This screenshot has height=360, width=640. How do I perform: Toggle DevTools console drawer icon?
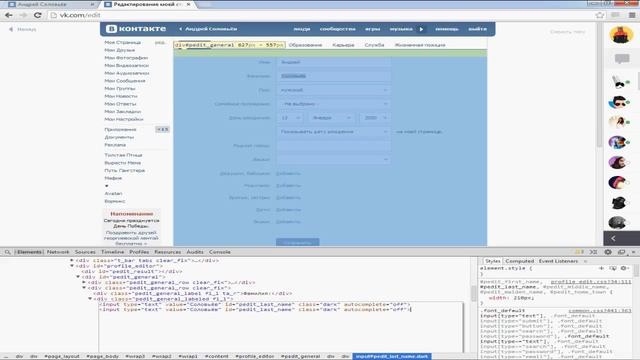tap(593, 252)
